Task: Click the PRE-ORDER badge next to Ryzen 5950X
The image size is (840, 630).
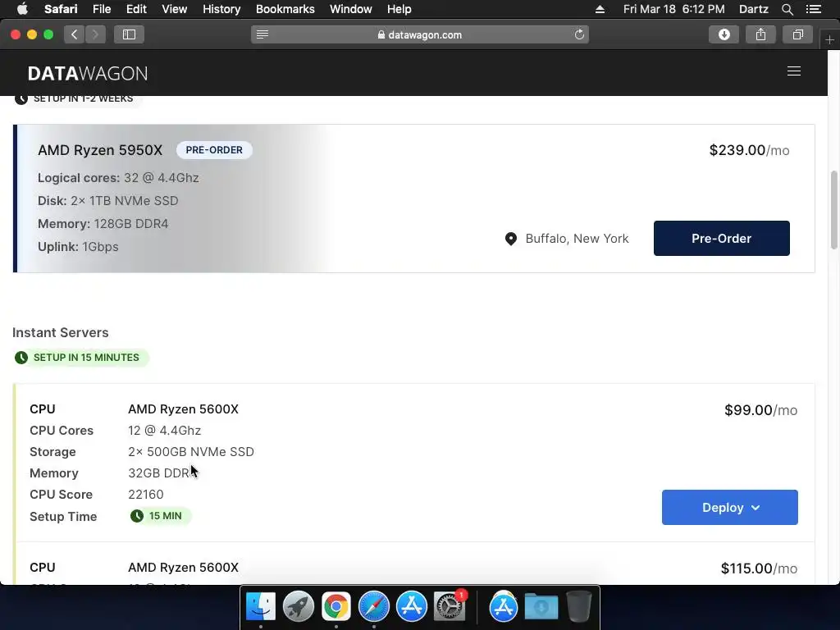Action: (x=214, y=150)
